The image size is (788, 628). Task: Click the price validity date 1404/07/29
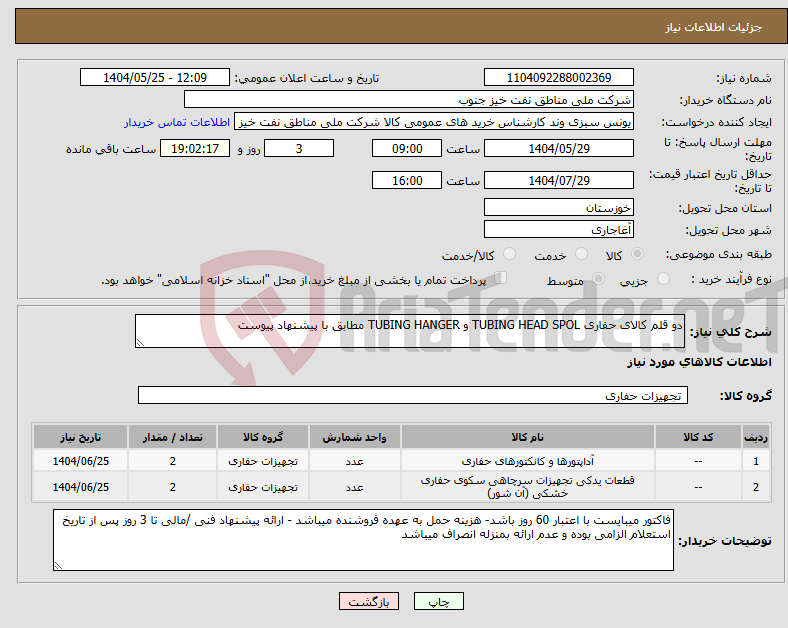click(x=558, y=180)
